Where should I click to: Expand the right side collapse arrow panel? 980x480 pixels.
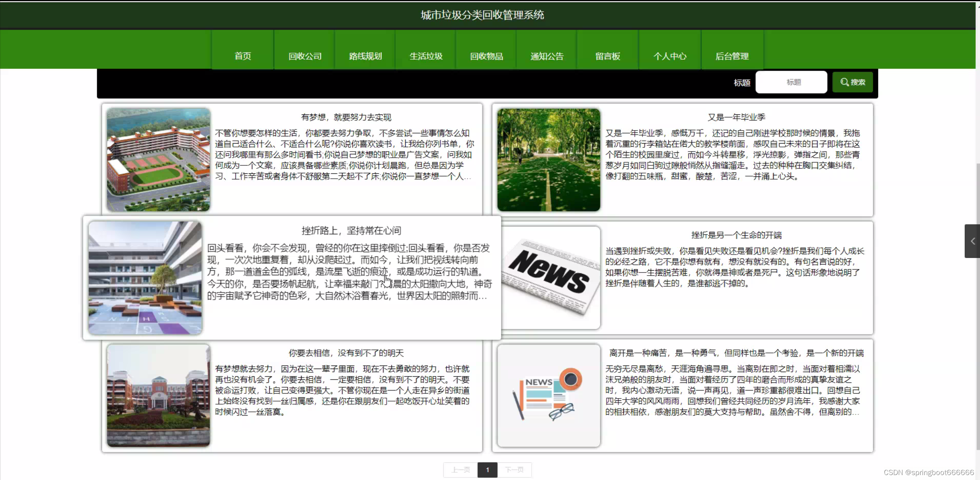[x=972, y=241]
